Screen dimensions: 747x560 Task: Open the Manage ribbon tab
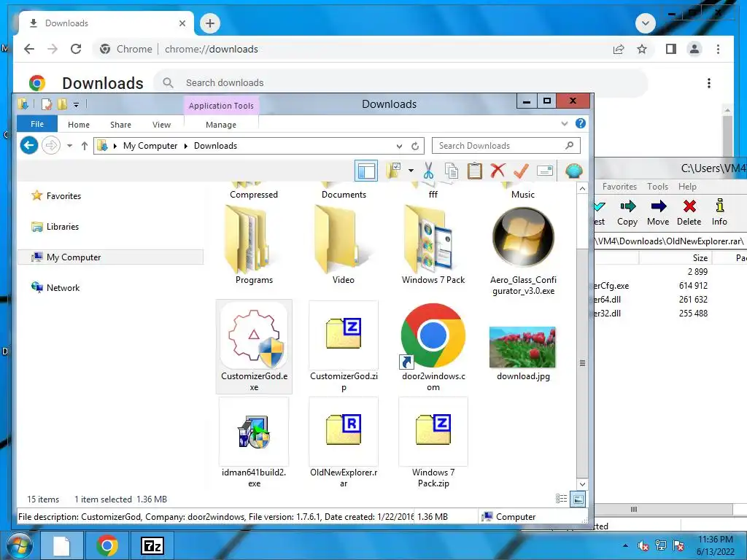tap(221, 124)
